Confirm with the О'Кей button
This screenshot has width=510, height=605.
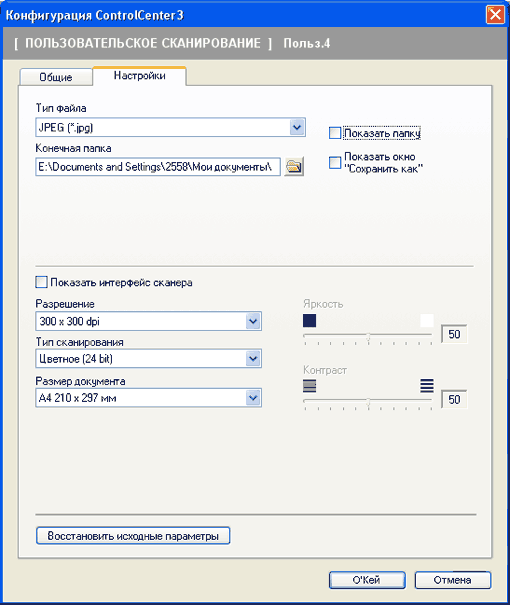367,580
